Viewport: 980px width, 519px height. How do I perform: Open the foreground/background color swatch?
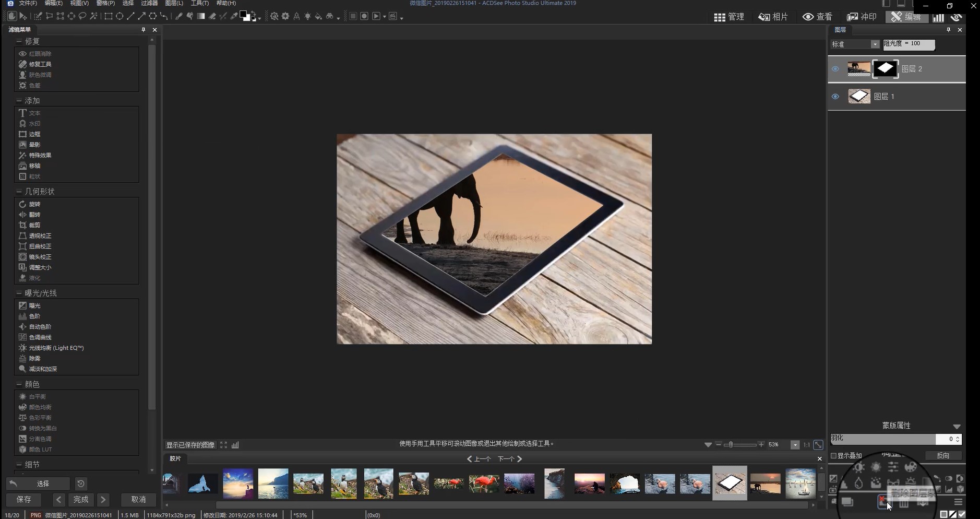click(x=245, y=16)
